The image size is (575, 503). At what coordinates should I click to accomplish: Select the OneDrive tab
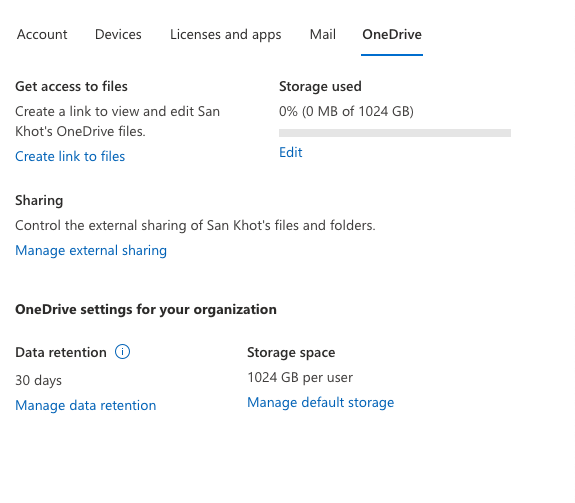click(x=392, y=34)
